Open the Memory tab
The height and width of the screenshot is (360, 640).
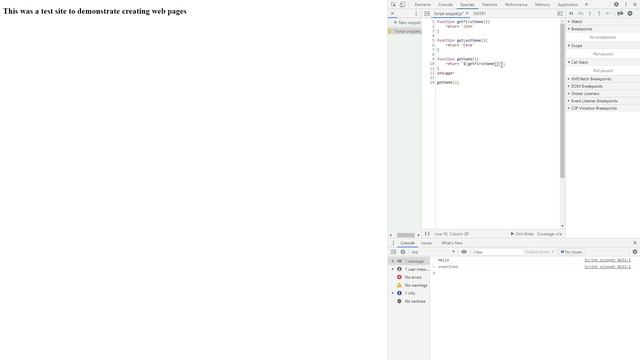[x=542, y=4]
